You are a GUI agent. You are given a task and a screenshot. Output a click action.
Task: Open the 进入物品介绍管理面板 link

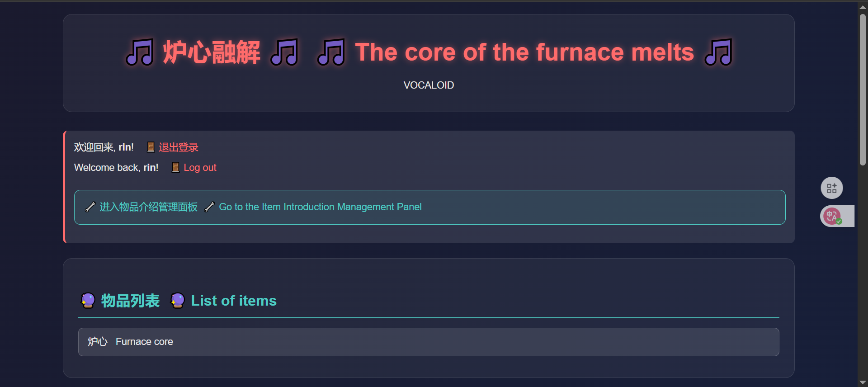[x=149, y=207]
